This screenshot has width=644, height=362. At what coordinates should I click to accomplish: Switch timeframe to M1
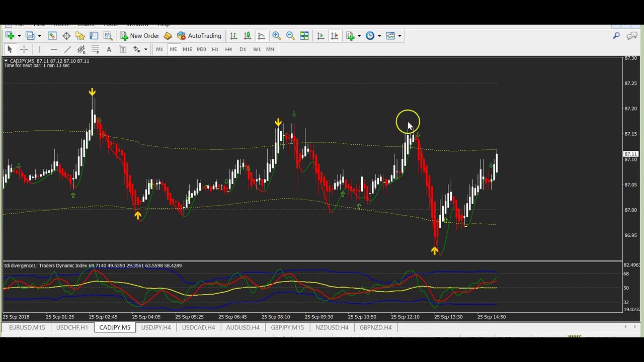pyautogui.click(x=159, y=49)
